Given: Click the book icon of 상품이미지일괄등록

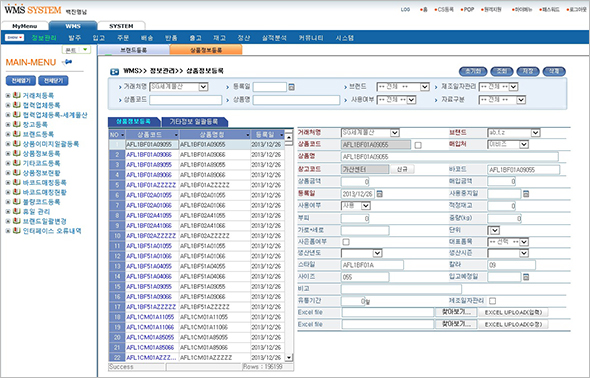Looking at the screenshot, I should (x=17, y=144).
